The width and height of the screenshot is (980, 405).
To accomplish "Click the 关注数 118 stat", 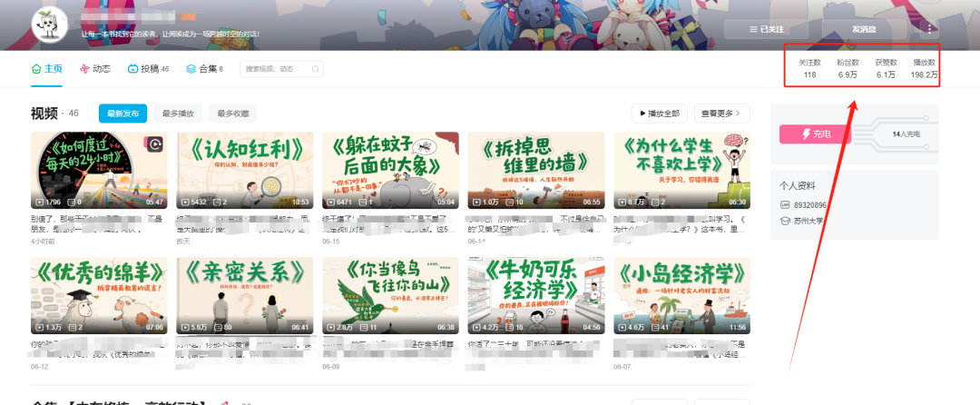I will 810,69.
